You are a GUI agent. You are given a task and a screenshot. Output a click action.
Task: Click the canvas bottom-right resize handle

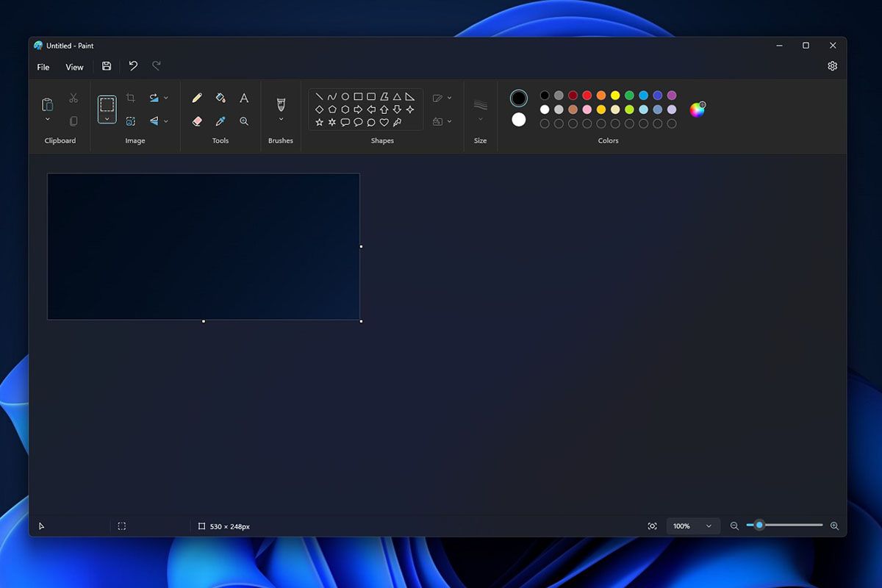(x=361, y=321)
